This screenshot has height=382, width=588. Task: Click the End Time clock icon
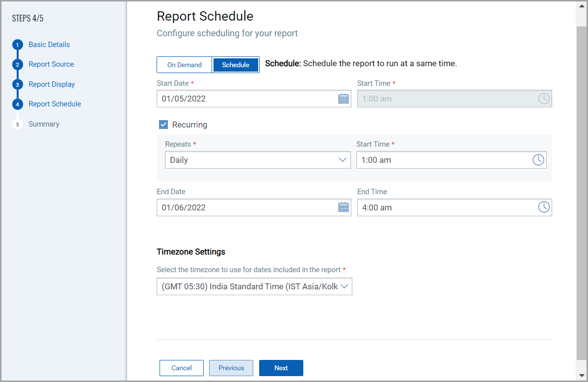(x=543, y=207)
